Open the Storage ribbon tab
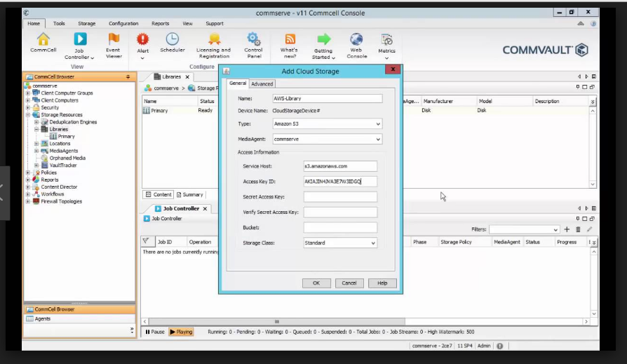 tap(87, 23)
